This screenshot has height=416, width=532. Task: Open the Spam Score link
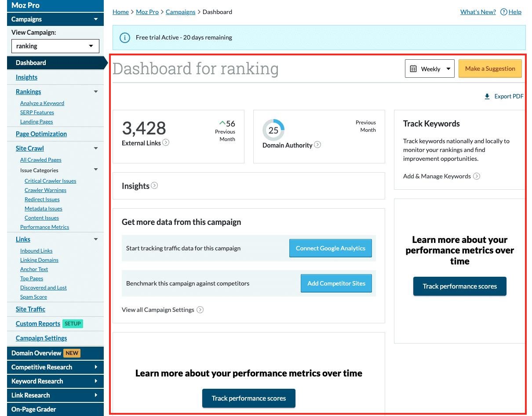point(33,297)
